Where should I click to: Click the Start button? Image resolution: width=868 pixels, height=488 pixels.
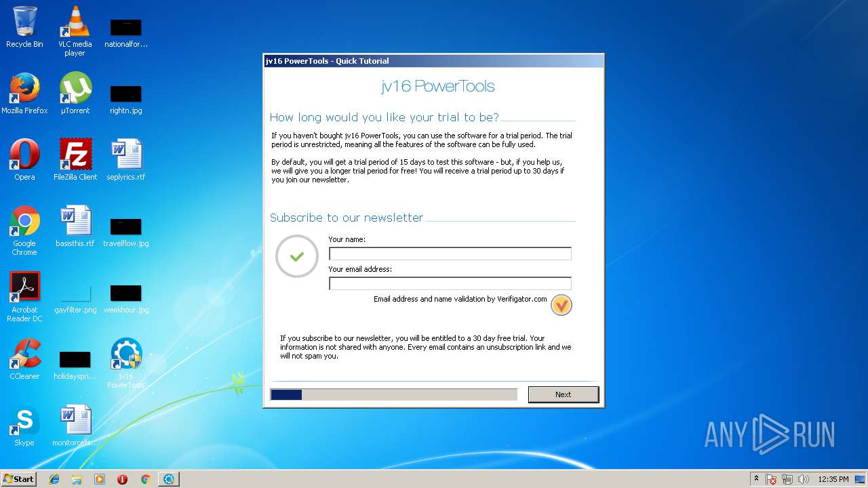click(18, 479)
